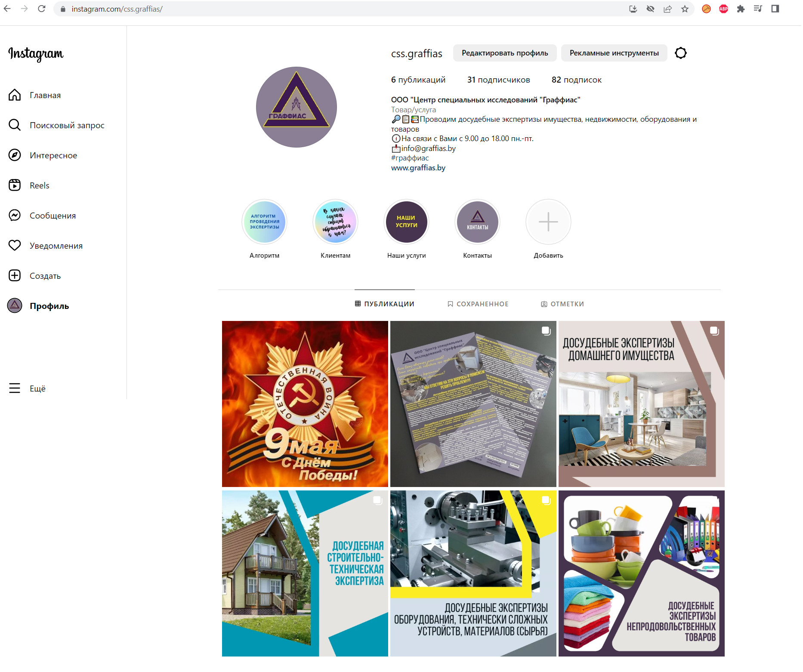Open the 82 подписок following list
The image size is (803, 672).
coord(577,80)
